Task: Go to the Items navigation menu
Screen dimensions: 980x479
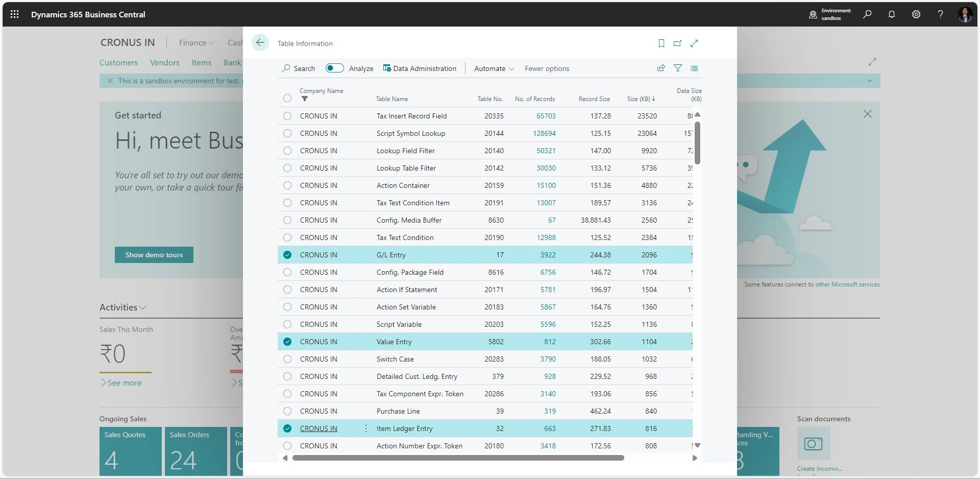Action: click(201, 62)
